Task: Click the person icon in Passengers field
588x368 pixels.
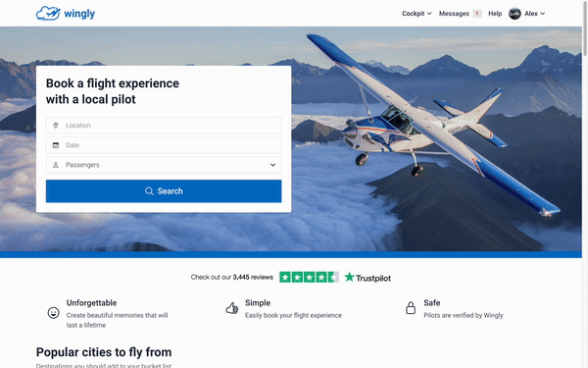Action: click(56, 165)
